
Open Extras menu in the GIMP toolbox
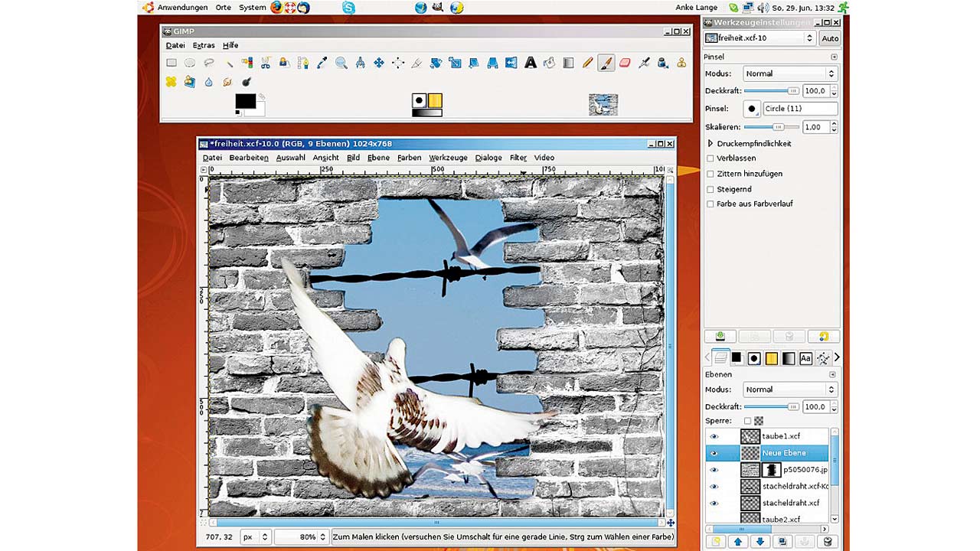[x=204, y=45]
